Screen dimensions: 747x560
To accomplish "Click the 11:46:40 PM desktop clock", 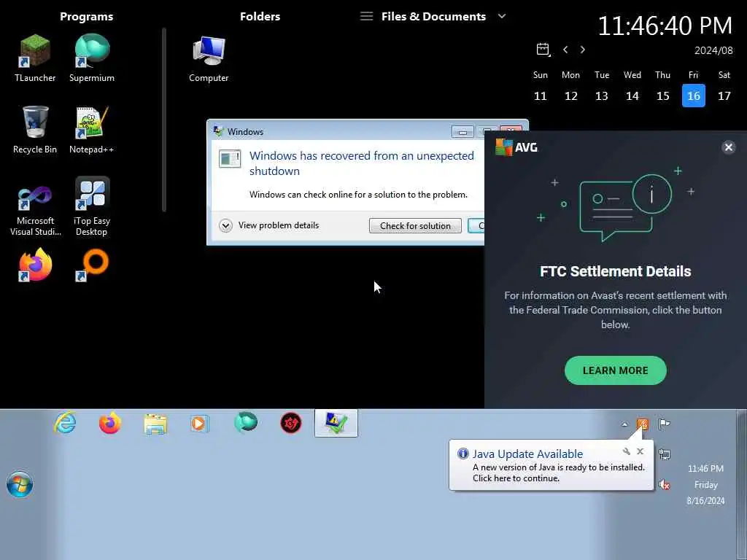I will tap(665, 26).
